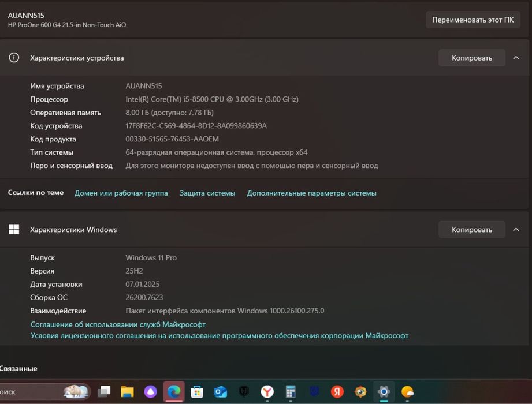Select processor value Intel Core i5-8500
The image size is (532, 404).
pyautogui.click(x=212, y=99)
